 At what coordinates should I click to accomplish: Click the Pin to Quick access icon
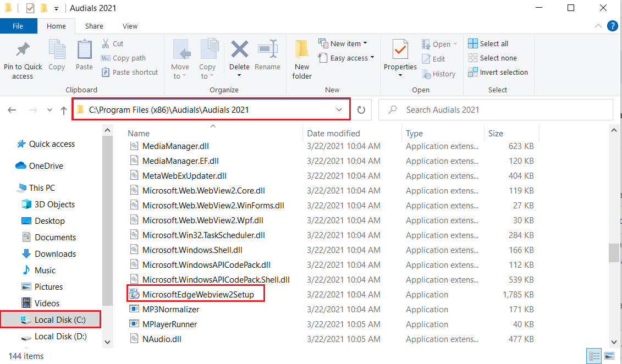(23, 51)
